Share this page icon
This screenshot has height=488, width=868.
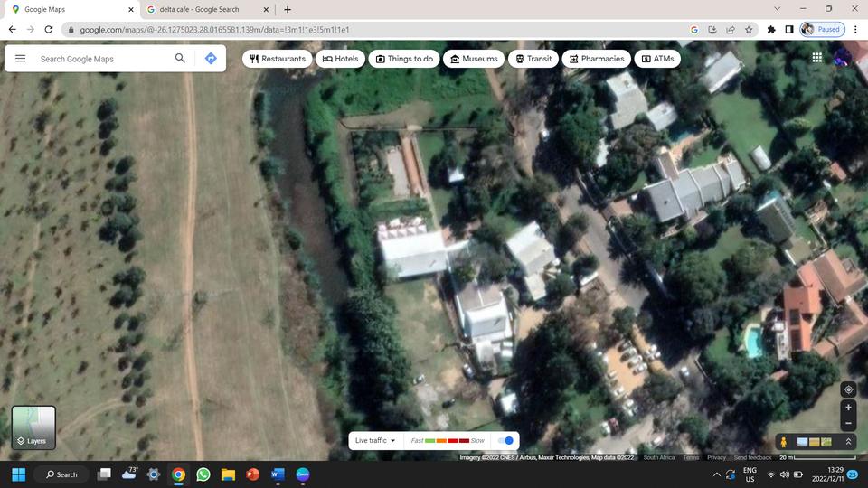click(x=731, y=30)
